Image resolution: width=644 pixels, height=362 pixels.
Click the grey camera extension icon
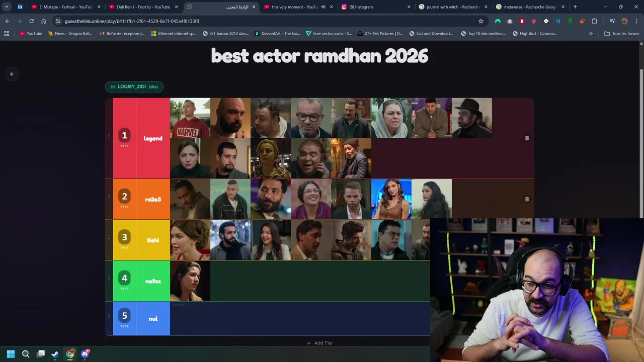[x=510, y=21]
